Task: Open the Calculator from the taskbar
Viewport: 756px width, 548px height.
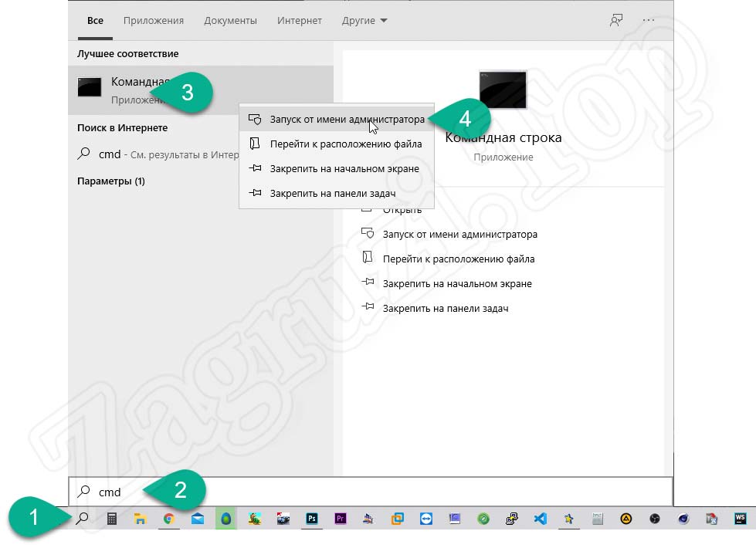Action: click(111, 519)
